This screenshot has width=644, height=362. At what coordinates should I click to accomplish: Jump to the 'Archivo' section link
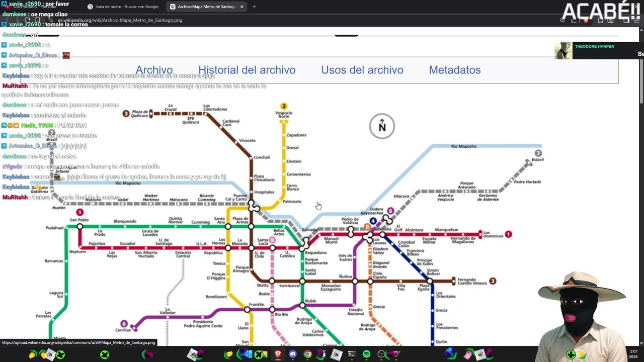pos(154,70)
